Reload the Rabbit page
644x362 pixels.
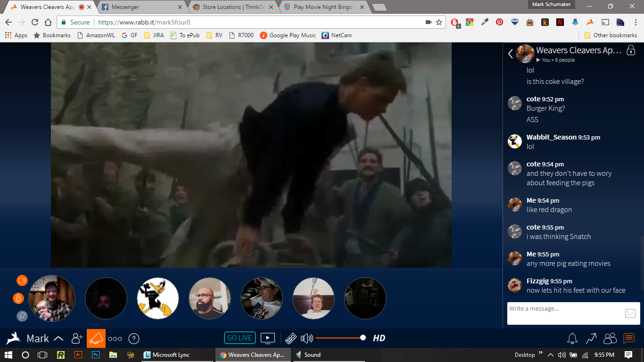(x=35, y=22)
